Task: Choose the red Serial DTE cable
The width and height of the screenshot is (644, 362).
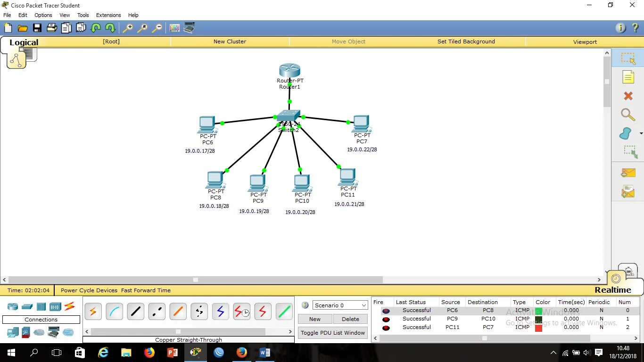Action: 263,312
